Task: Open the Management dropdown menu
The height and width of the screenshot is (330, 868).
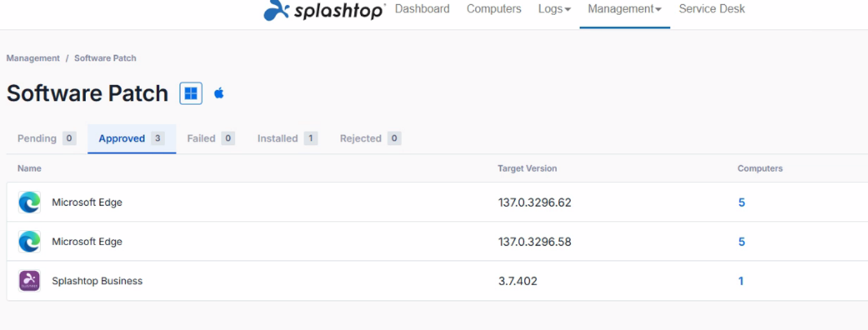Action: (x=624, y=9)
